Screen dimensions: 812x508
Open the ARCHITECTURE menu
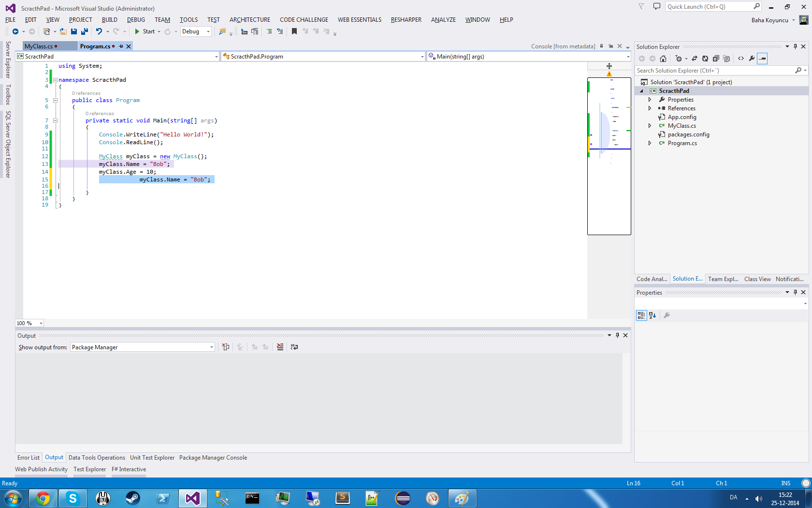(250, 20)
